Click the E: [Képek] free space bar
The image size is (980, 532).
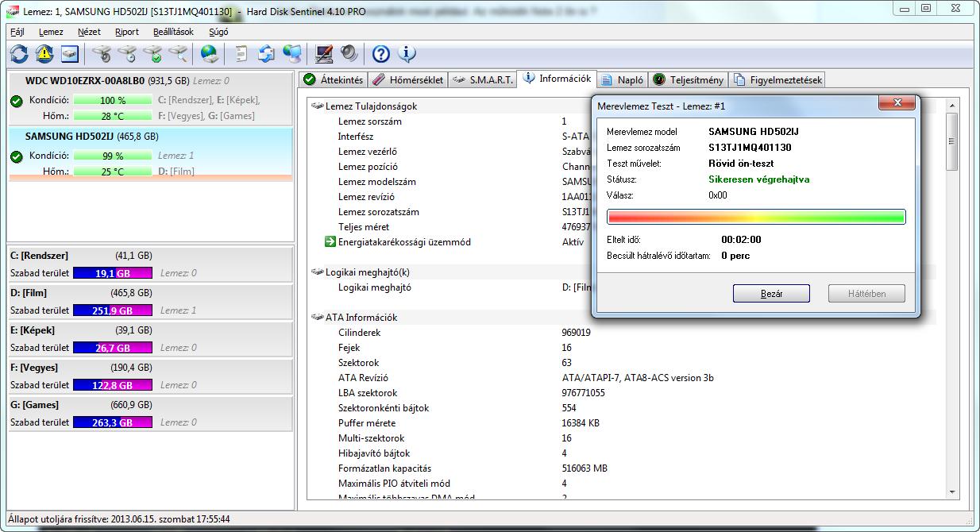[112, 348]
